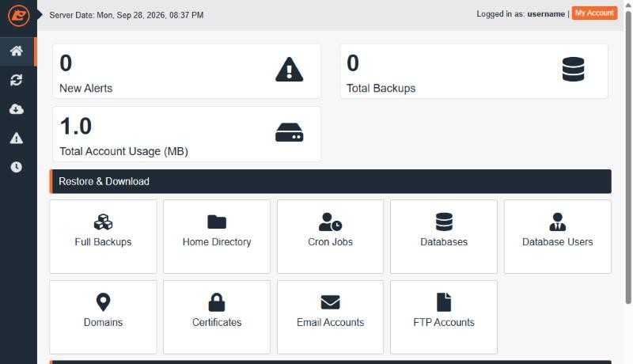Image resolution: width=633 pixels, height=364 pixels.
Task: Open the Databases label
Action: 444,241
